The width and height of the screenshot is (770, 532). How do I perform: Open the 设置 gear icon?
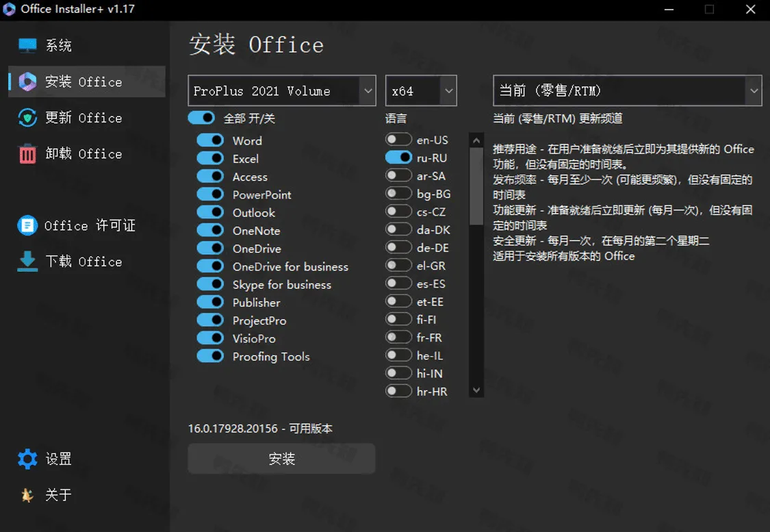point(27,459)
